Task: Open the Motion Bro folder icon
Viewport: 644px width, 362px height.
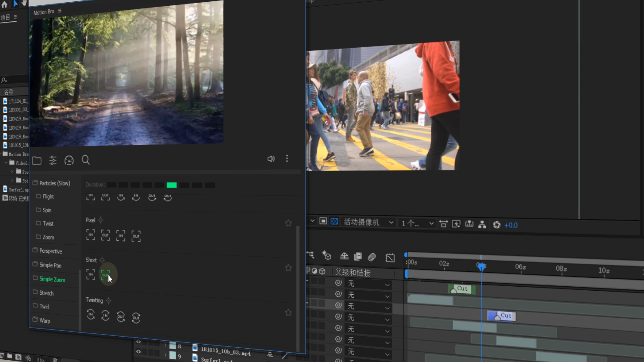Action: (x=37, y=161)
